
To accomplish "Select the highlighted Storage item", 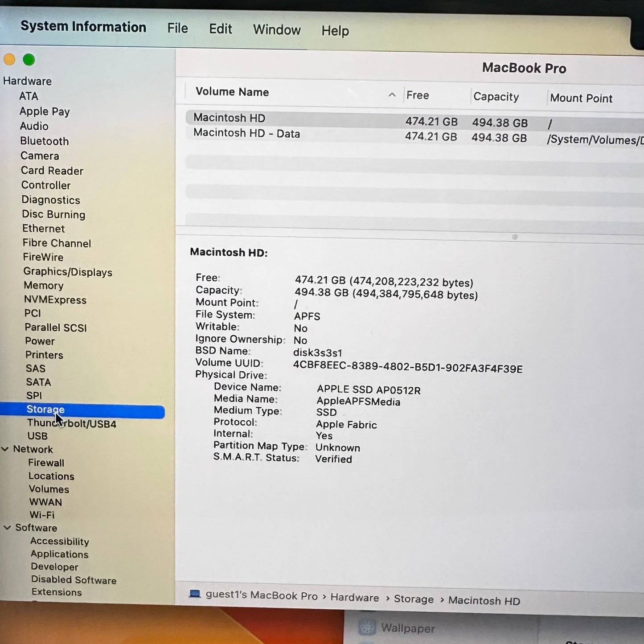I will pyautogui.click(x=82, y=410).
